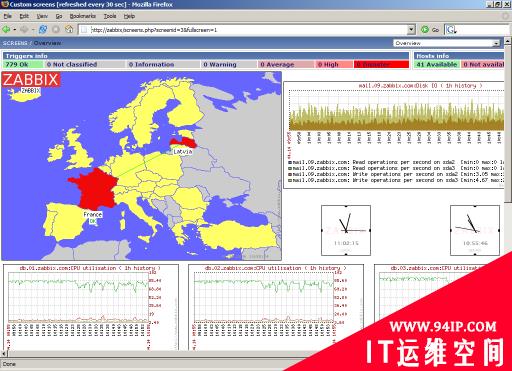Click the green Go button icon
512x371 pixels.
pyautogui.click(x=425, y=30)
